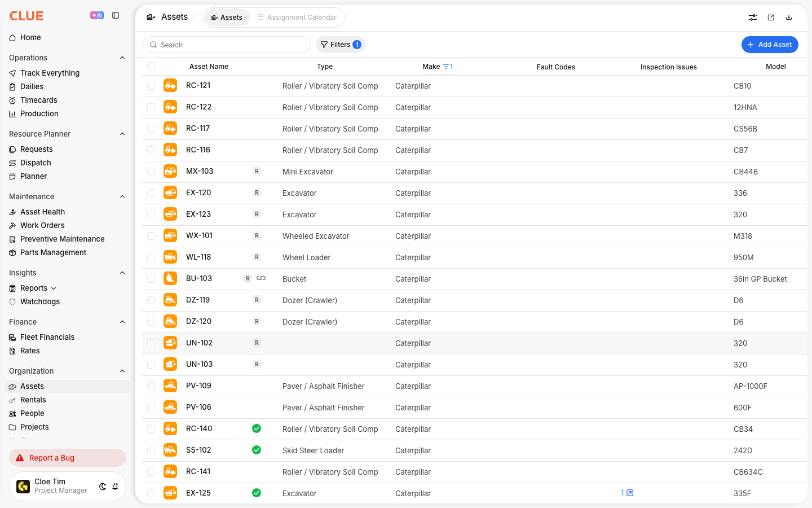Viewport: 812px width, 508px height.
Task: Collapse the Operations section
Action: tap(122, 58)
